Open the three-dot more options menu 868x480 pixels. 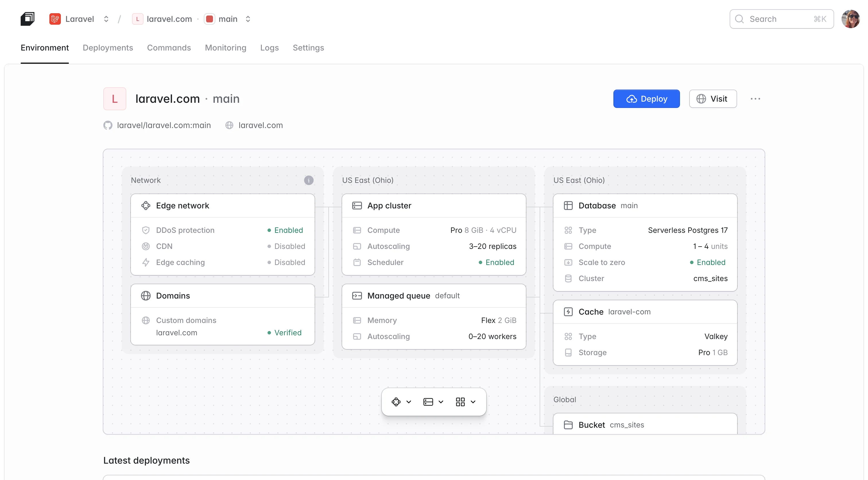coord(755,99)
